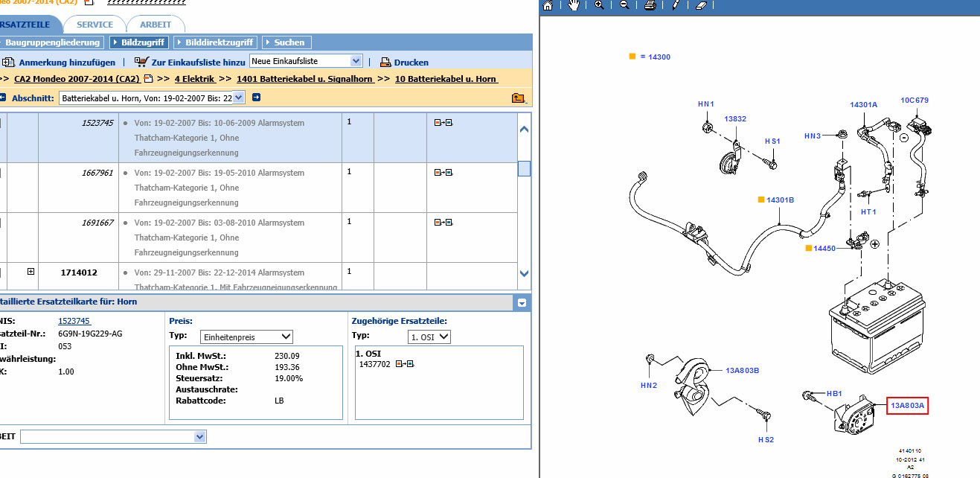980x478 pixels.
Task: Select the pencil markup tool
Action: 675,5
